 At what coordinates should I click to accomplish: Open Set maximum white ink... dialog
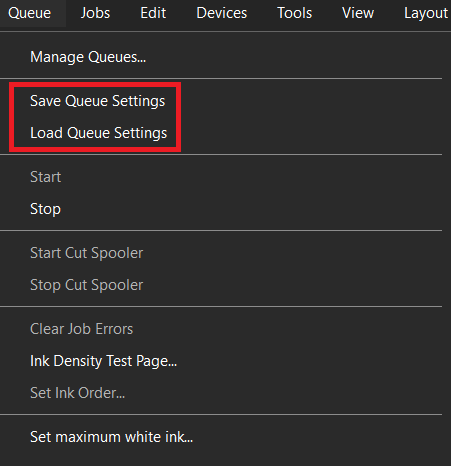221,437
